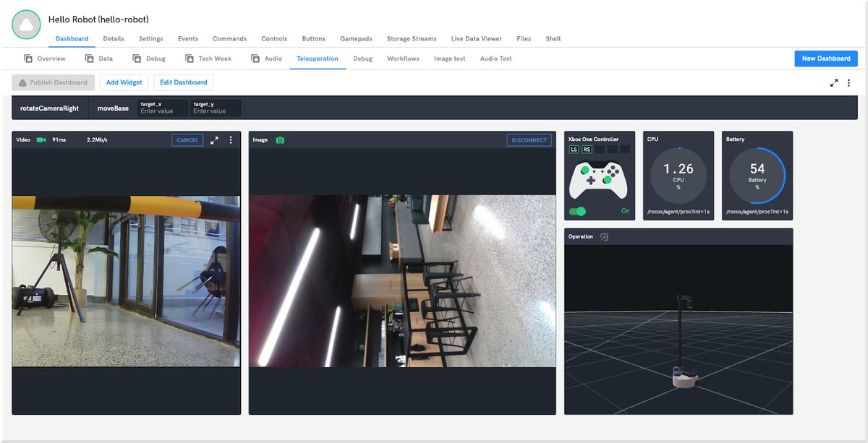Select the RS stick indicator
This screenshot has width=868, height=443.
point(587,150)
